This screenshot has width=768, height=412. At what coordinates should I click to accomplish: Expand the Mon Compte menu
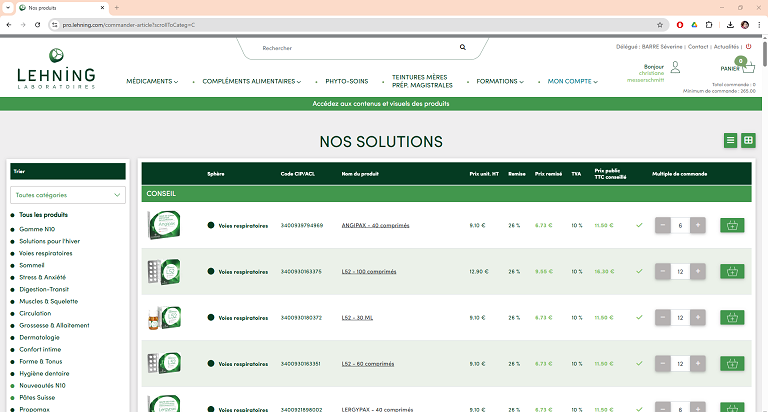pyautogui.click(x=570, y=82)
